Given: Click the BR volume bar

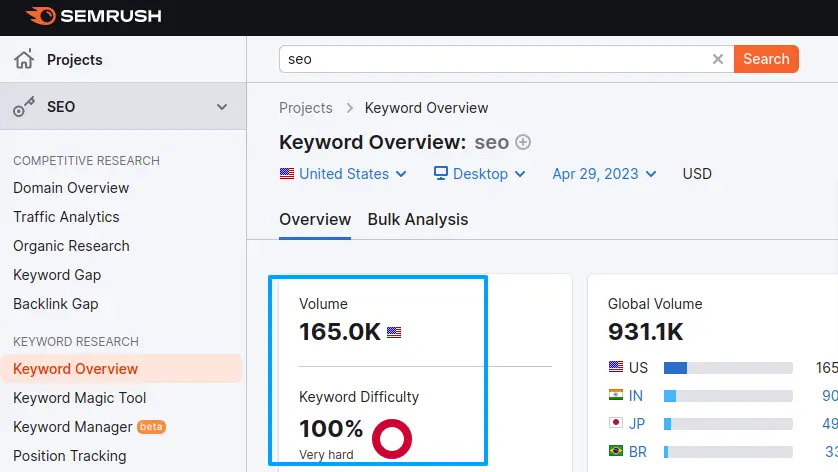Looking at the screenshot, I should [728, 452].
